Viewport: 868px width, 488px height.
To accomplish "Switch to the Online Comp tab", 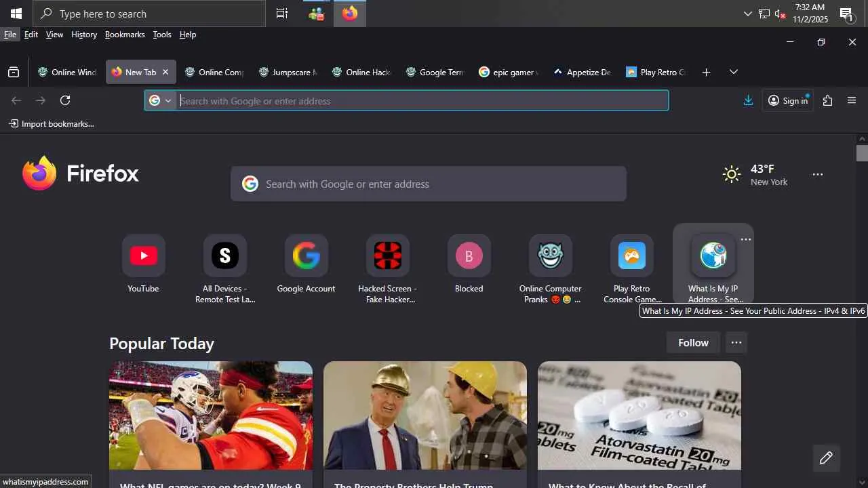I will click(x=214, y=72).
